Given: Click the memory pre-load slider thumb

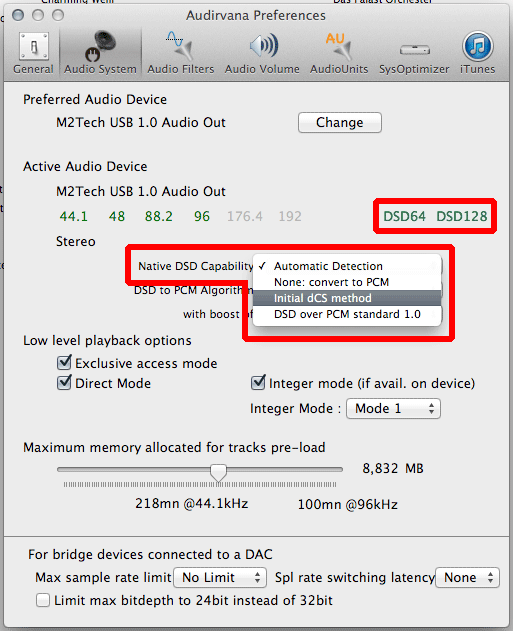Looking at the screenshot, I should [x=218, y=472].
